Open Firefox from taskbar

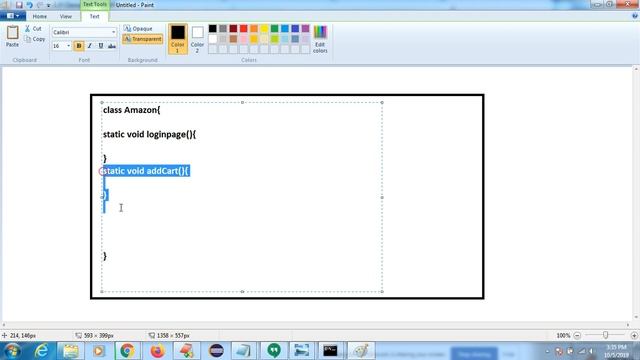tap(157, 351)
